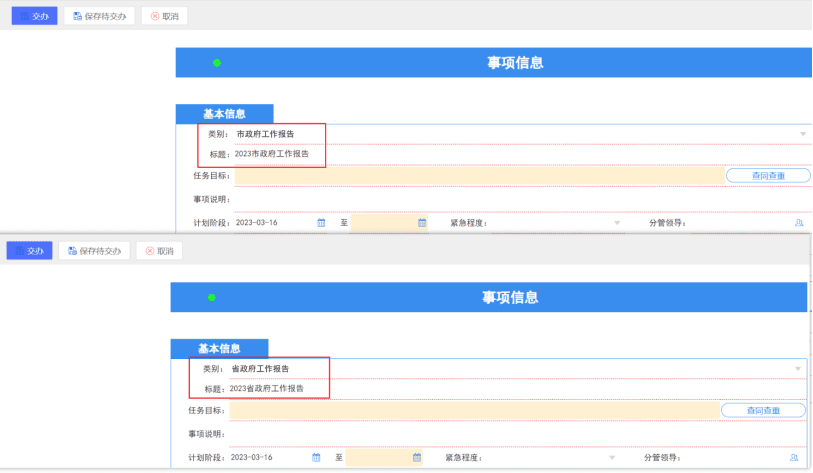The width and height of the screenshot is (813, 473).
Task: Click the 任务目标 field in the bottom form
Action: (474, 410)
